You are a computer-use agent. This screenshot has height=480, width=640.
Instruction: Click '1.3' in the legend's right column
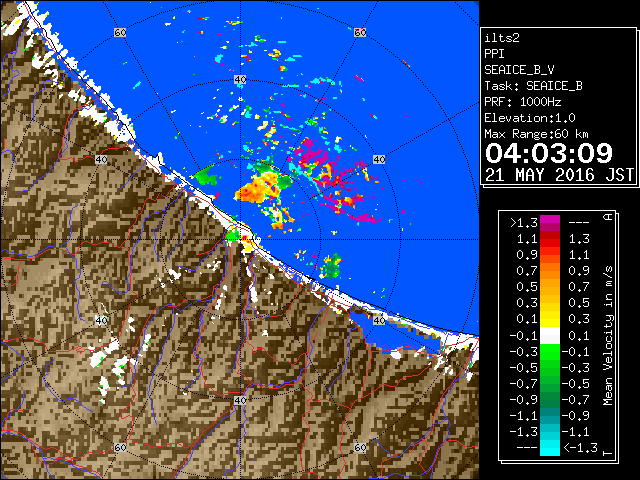579,239
